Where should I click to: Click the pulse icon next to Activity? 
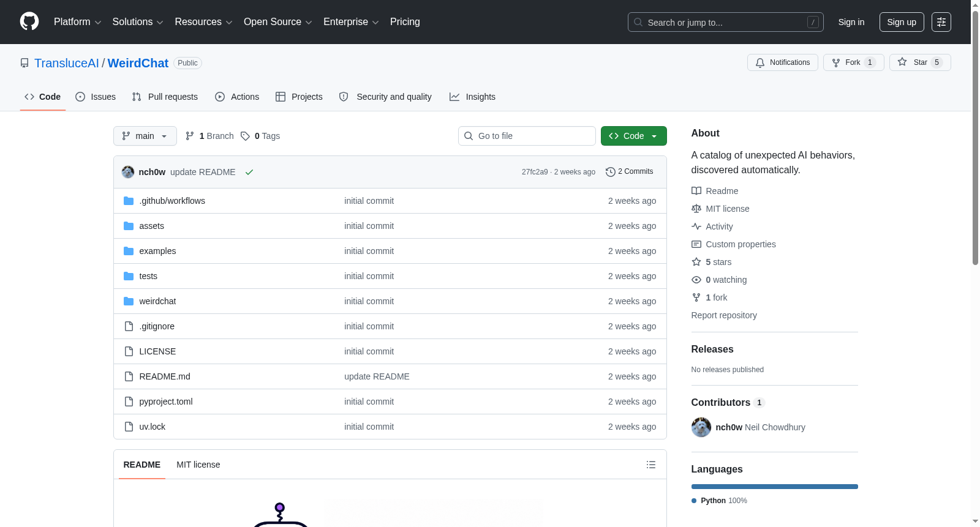(x=696, y=226)
